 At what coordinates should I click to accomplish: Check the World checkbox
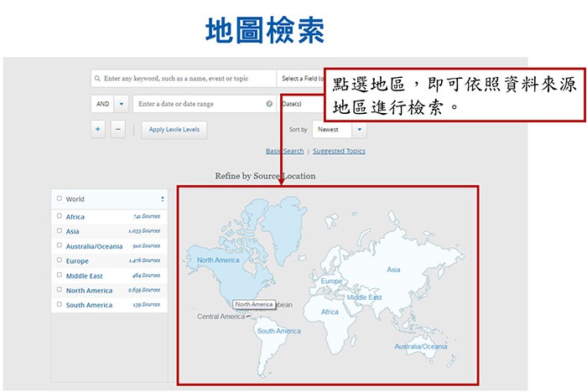pos(59,199)
